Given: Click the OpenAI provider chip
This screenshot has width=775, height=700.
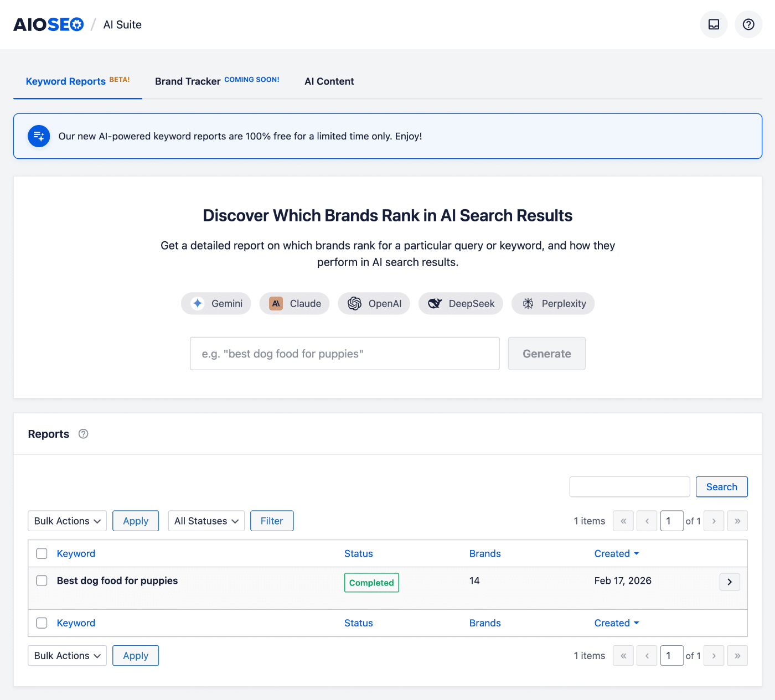Looking at the screenshot, I should (x=374, y=303).
